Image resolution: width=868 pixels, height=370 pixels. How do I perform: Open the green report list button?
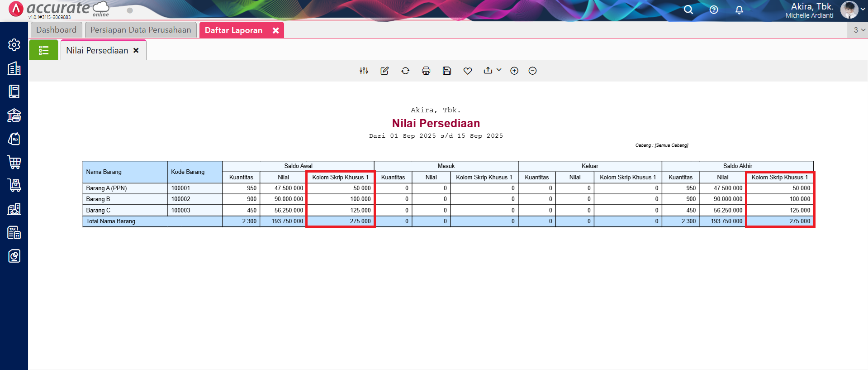click(x=43, y=50)
